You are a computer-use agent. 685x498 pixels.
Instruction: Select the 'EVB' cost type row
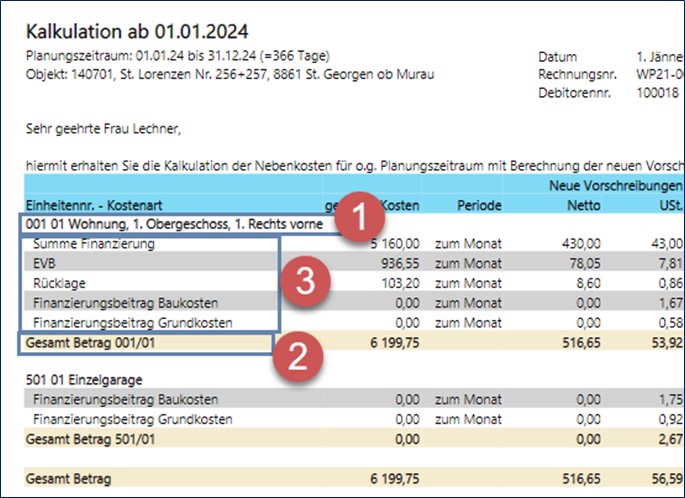tap(47, 264)
